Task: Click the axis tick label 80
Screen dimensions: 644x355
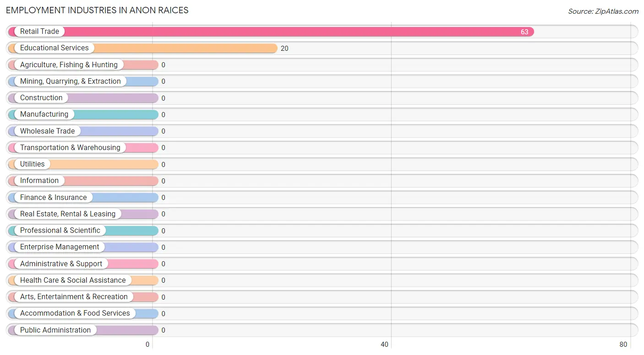Action: 623,344
